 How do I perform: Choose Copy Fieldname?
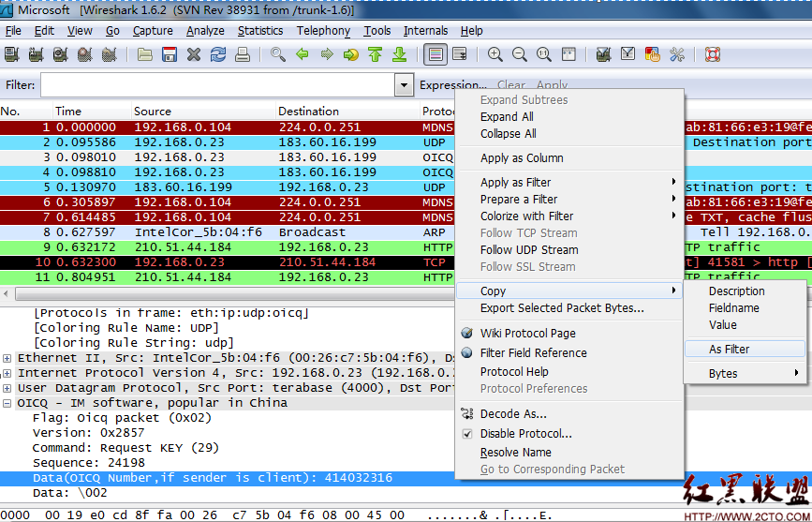click(746, 308)
